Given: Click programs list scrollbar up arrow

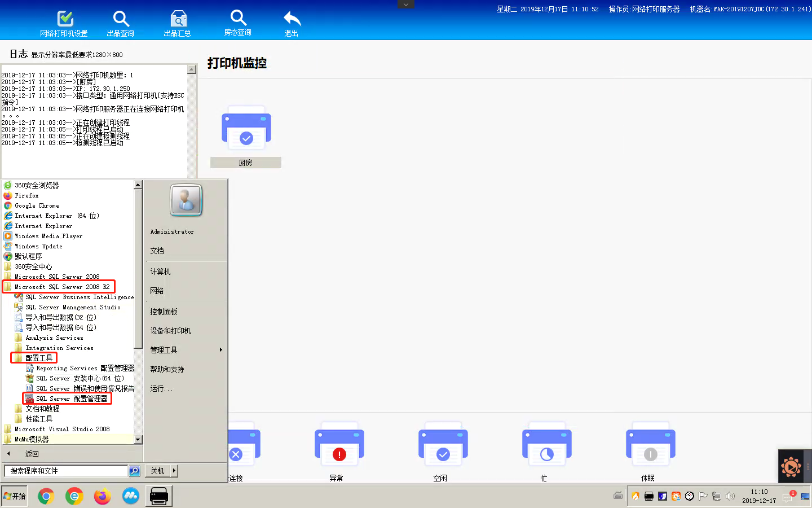Looking at the screenshot, I should pyautogui.click(x=138, y=185).
